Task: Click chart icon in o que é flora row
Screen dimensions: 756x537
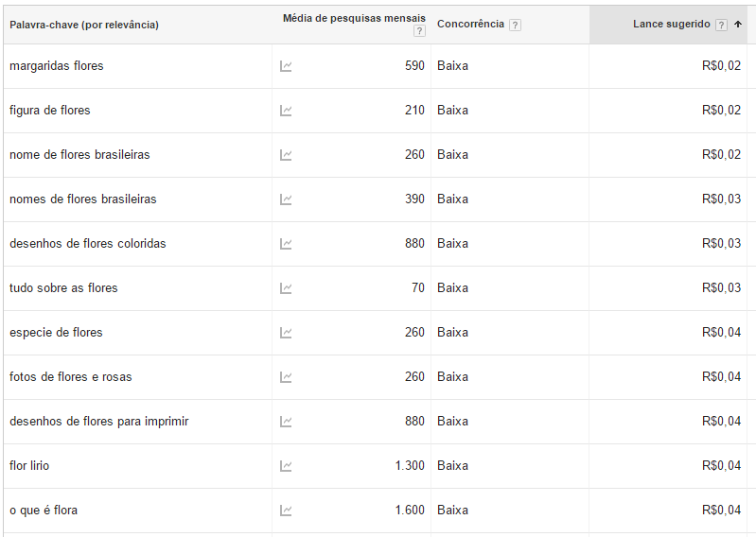Action: (x=286, y=511)
